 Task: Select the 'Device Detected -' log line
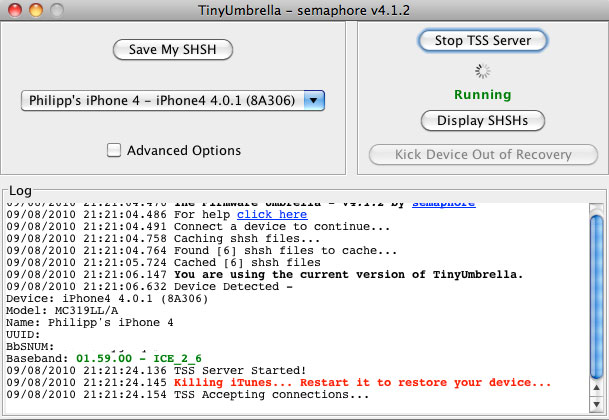[x=150, y=286]
